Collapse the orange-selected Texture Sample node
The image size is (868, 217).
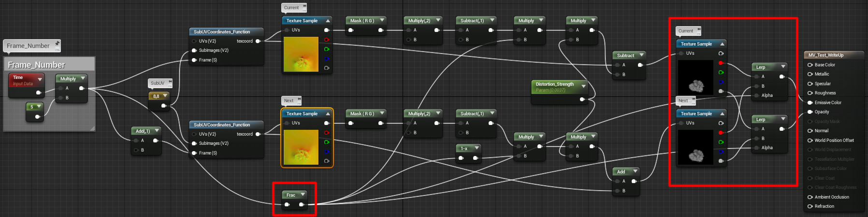(328, 114)
